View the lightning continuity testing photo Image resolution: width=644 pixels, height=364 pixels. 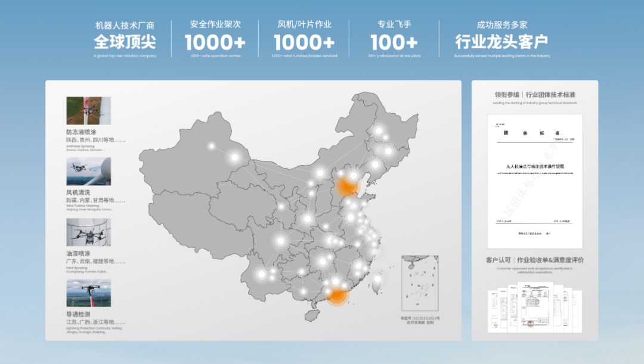[x=88, y=293]
